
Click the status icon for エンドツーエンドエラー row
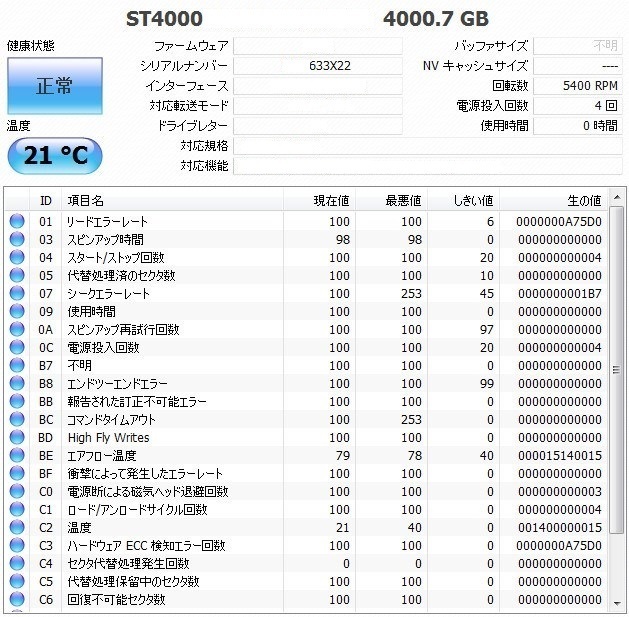pos(17,383)
